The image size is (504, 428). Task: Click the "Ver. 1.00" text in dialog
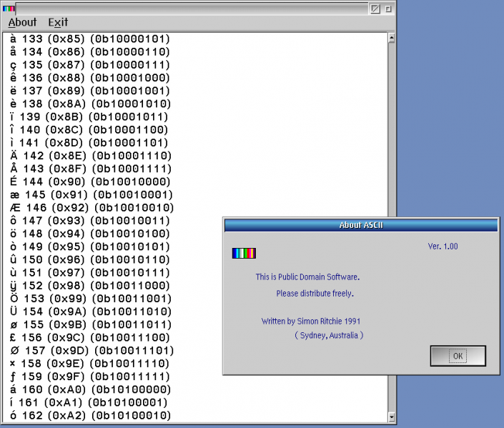pyautogui.click(x=443, y=247)
